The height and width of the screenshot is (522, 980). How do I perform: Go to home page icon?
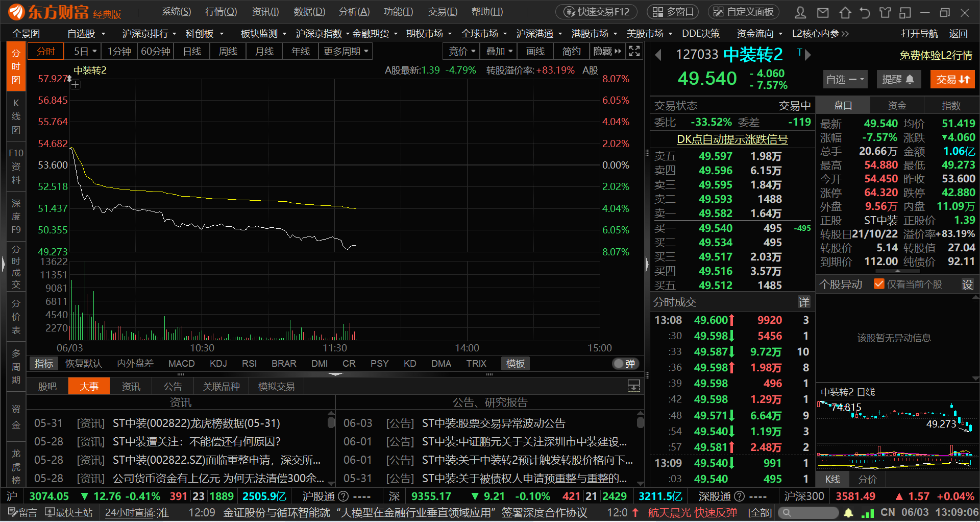(845, 12)
